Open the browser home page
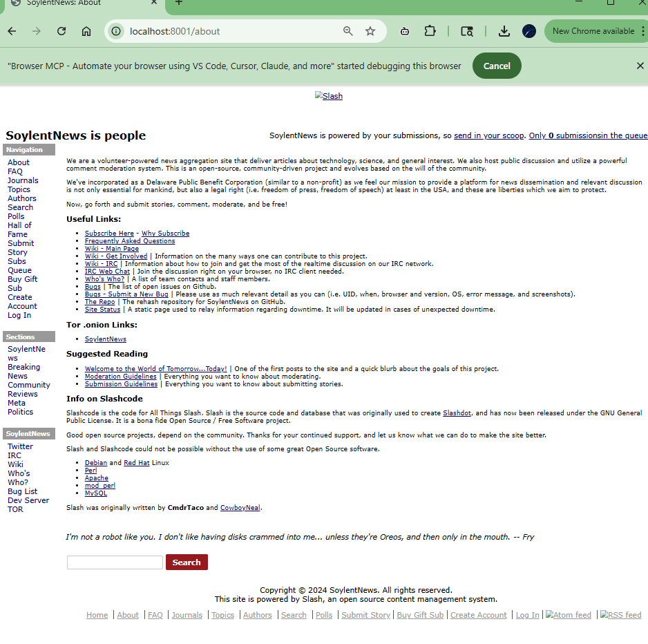Screen dimensions: 648x644 pos(86,31)
